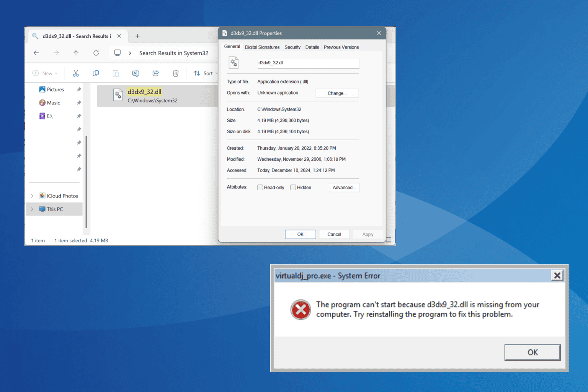The width and height of the screenshot is (588, 392).
Task: Close the d3dx9_32.dll Search Results tab
Action: [x=119, y=36]
